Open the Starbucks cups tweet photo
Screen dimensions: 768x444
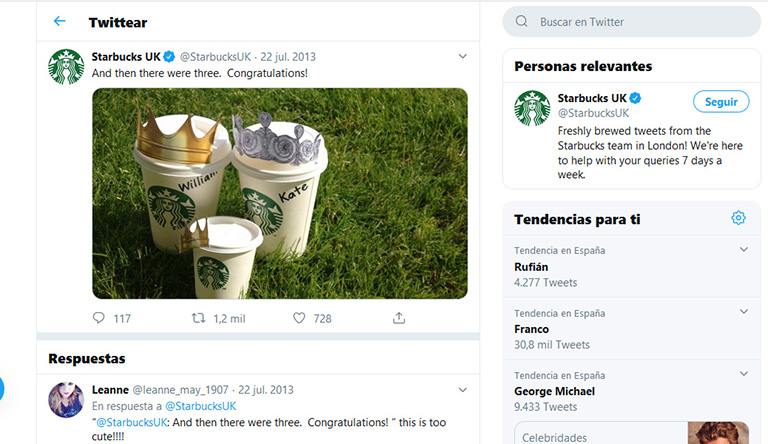point(280,193)
